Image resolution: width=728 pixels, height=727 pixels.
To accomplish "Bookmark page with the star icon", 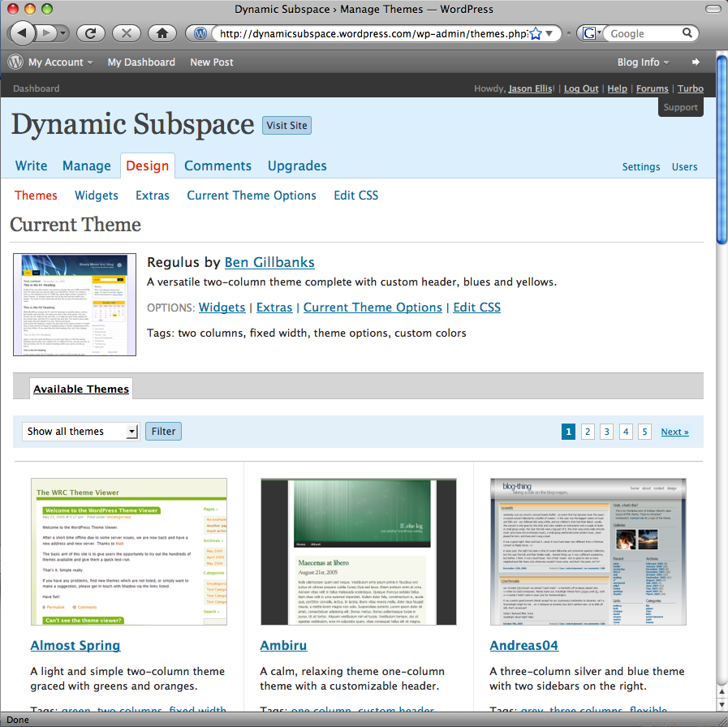I will point(535,33).
